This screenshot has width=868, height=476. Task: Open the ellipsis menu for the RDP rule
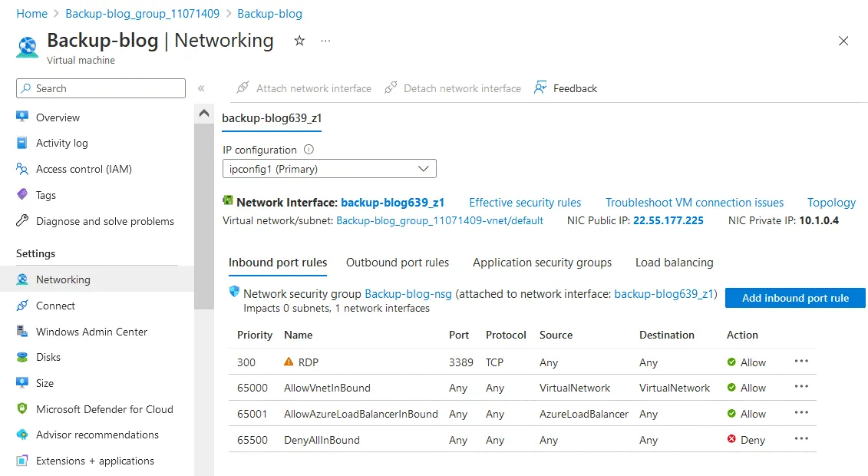click(x=801, y=361)
